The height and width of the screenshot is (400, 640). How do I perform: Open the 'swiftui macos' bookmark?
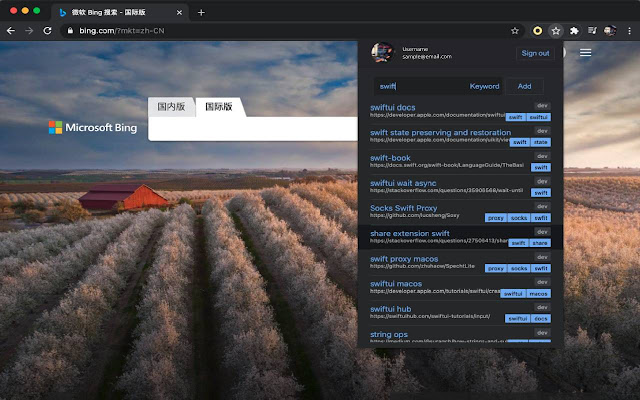(x=396, y=283)
